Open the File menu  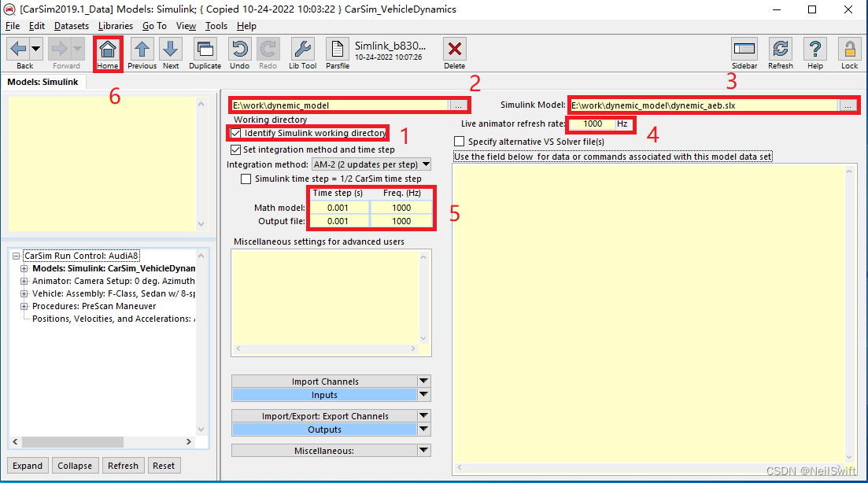(12, 26)
